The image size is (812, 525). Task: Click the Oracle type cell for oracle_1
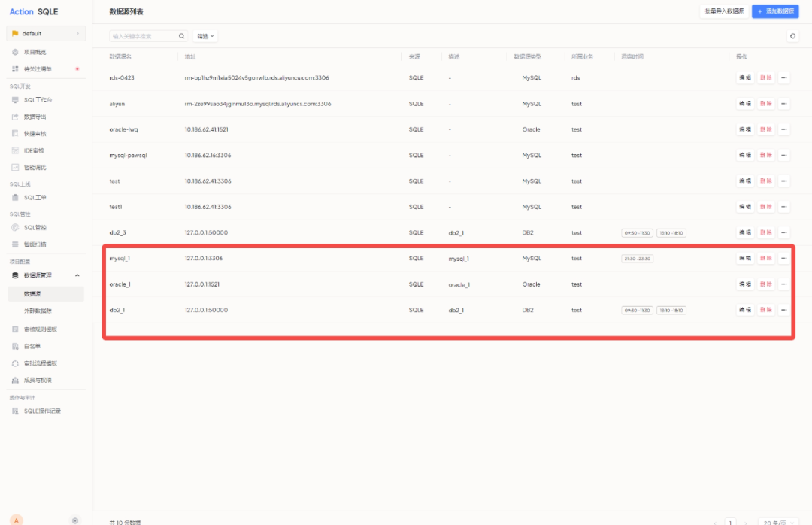[531, 284]
